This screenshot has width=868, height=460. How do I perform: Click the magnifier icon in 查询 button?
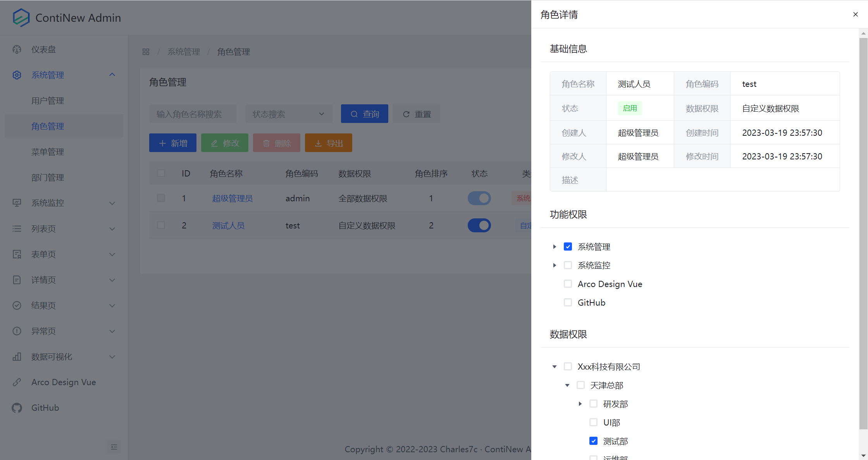(354, 114)
